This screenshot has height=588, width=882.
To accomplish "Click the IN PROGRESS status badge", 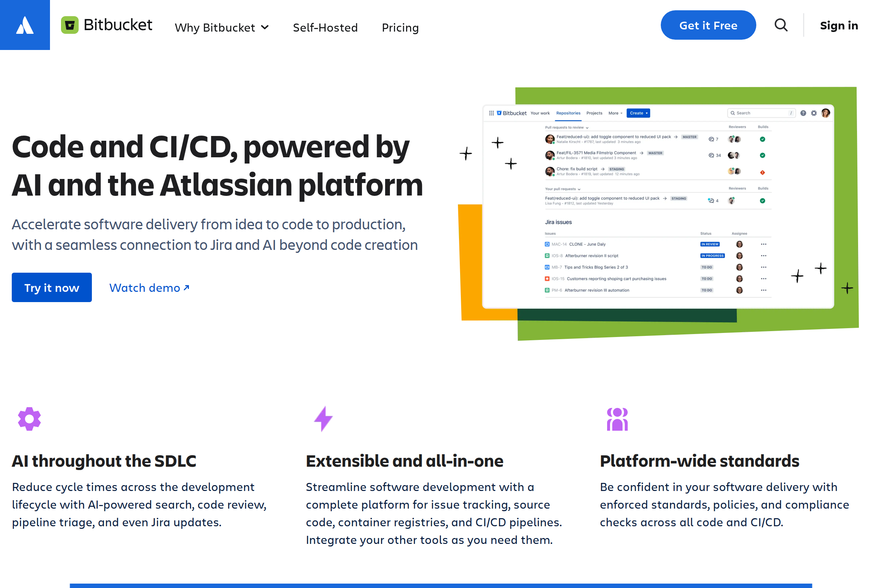I will tap(713, 256).
